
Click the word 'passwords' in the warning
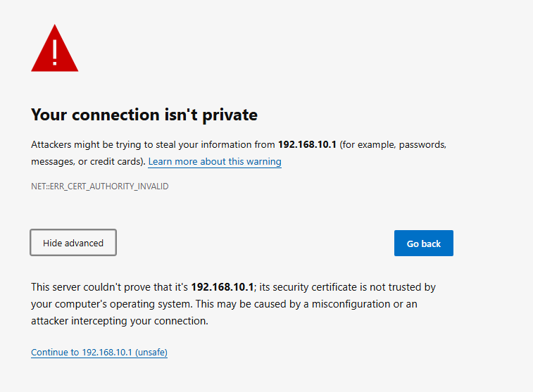click(422, 145)
